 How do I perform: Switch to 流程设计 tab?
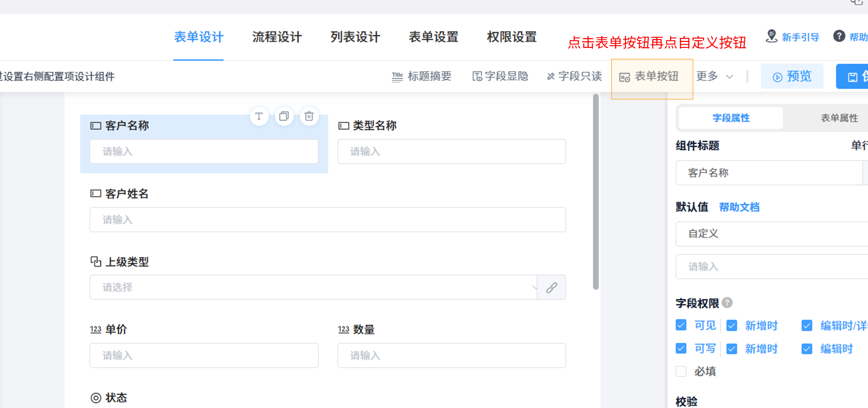(277, 37)
